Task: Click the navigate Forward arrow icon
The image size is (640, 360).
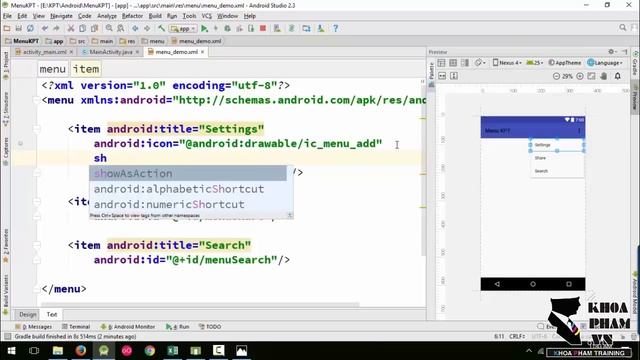Action: pos(147,28)
